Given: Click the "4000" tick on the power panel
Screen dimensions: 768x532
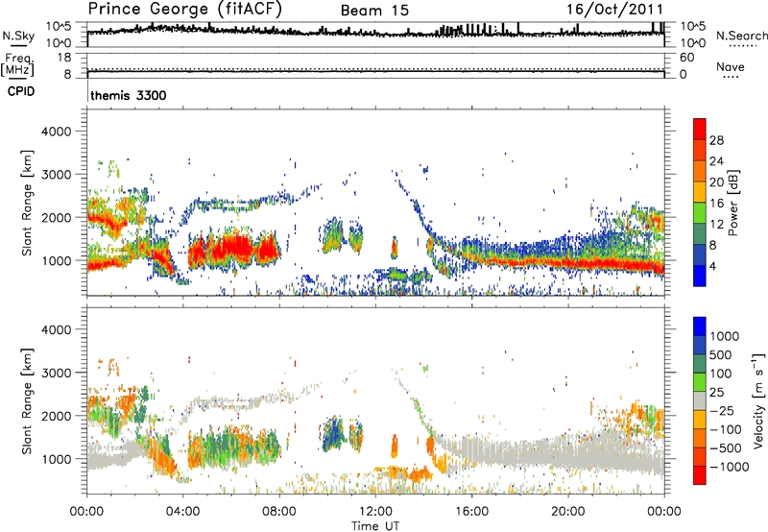Looking at the screenshot, I should click(x=57, y=132).
